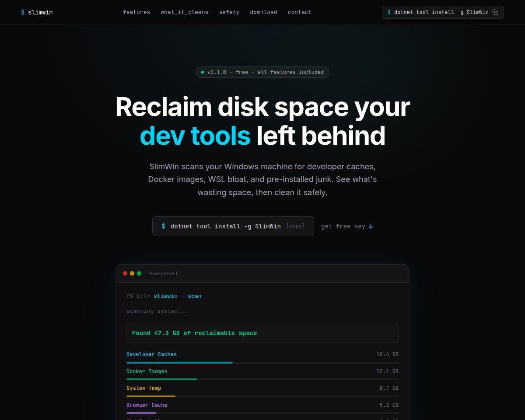The width and height of the screenshot is (525, 420).
Task: Navigate to the download section
Action: pos(263,12)
